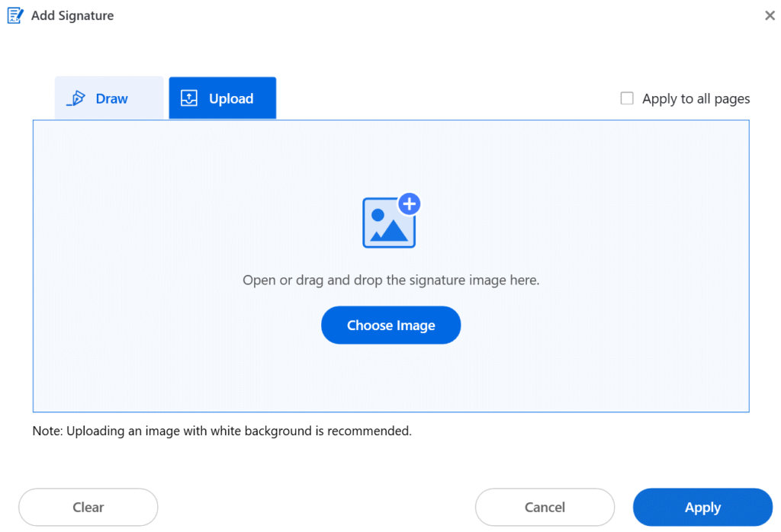Viewport: 781px width, 532px height.
Task: Click the blue plus badge on image icon
Action: coord(410,204)
